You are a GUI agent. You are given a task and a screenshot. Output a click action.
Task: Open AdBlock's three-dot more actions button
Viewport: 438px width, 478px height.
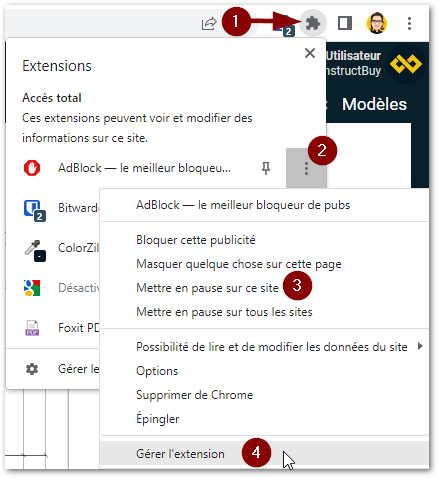pyautogui.click(x=306, y=168)
